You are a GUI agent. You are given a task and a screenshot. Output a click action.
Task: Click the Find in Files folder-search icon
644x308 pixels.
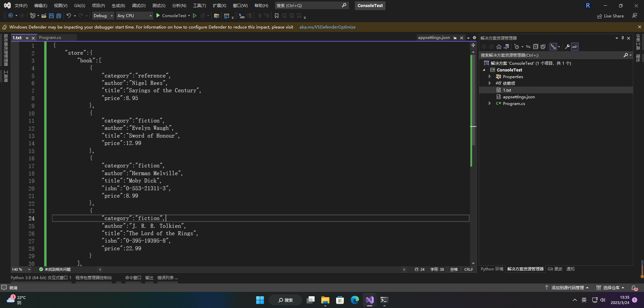pyautogui.click(x=217, y=16)
